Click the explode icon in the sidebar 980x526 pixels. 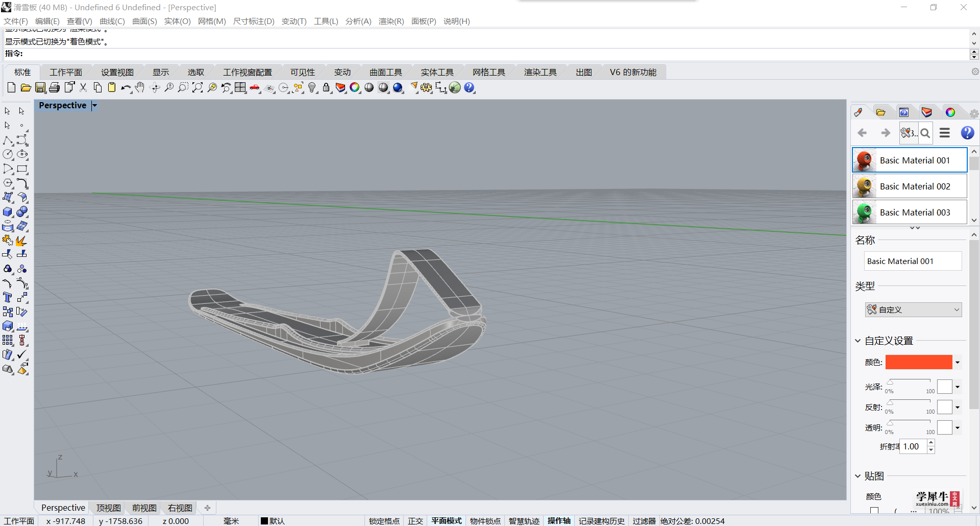pos(22,240)
